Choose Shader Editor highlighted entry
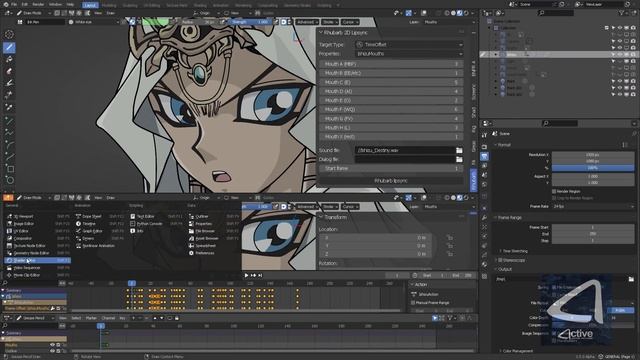 point(38,260)
